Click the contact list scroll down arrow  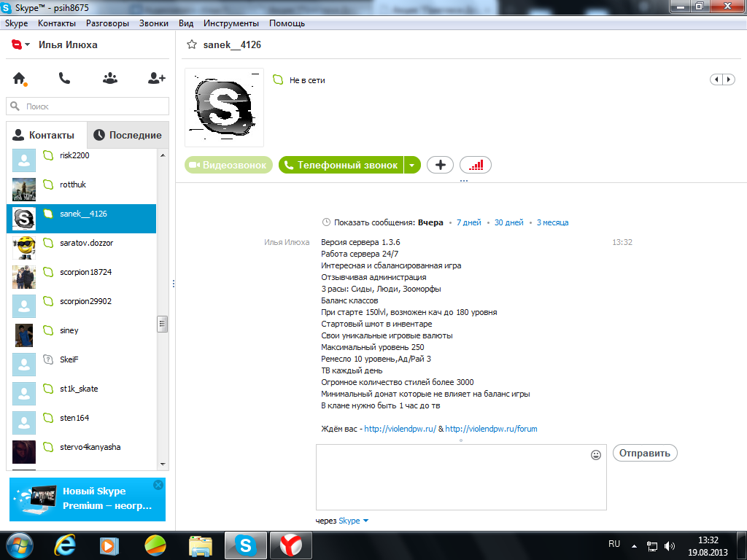click(163, 464)
